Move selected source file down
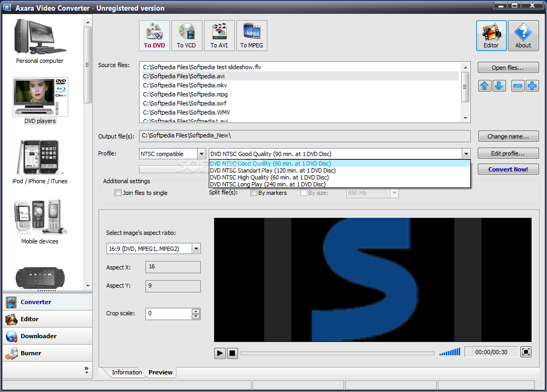This screenshot has width=547, height=392. (499, 86)
